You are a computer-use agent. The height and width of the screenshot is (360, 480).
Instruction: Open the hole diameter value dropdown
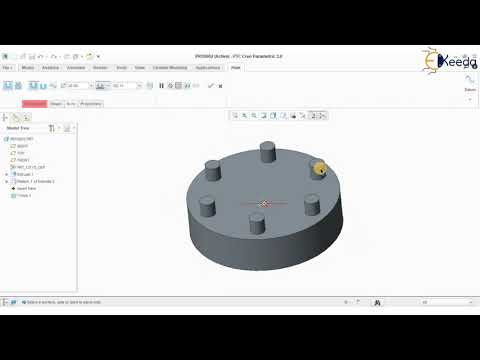[91, 86]
